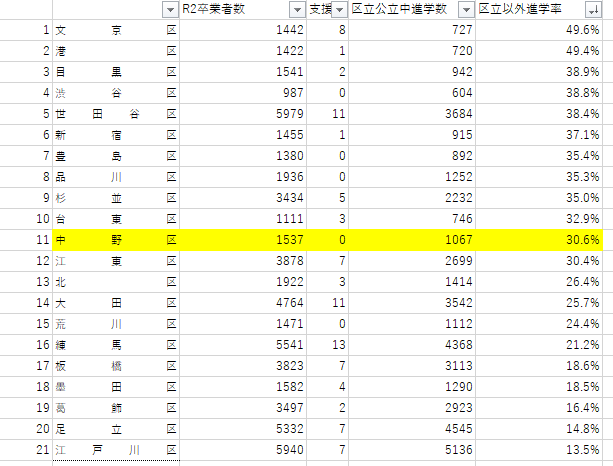
Task: Select the 世田谷区 name cell
Action: coord(116,114)
